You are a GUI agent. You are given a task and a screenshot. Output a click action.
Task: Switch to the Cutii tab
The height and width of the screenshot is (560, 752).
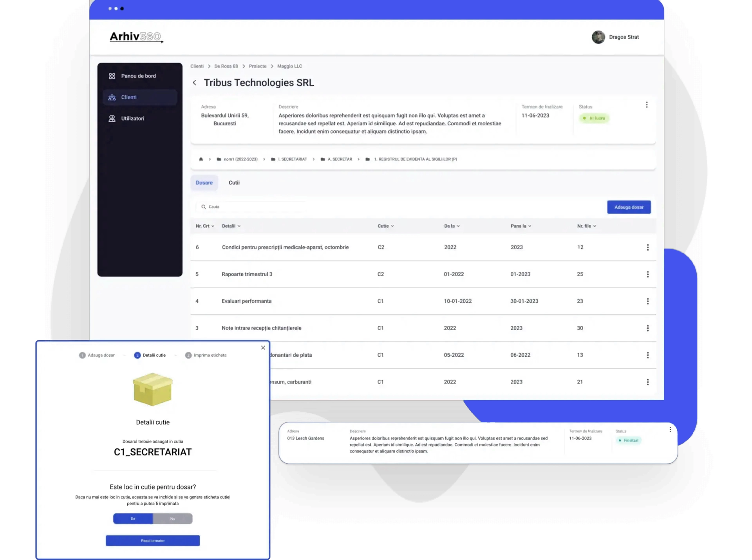[x=234, y=183]
